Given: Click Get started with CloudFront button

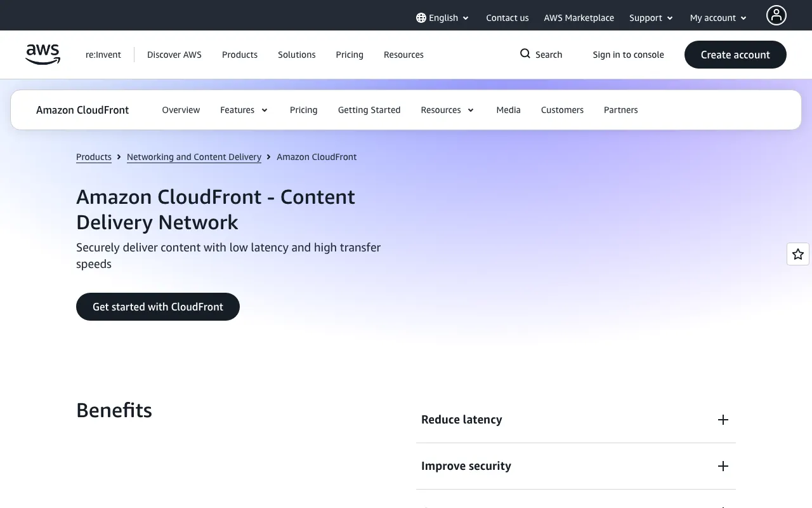Looking at the screenshot, I should pos(158,307).
